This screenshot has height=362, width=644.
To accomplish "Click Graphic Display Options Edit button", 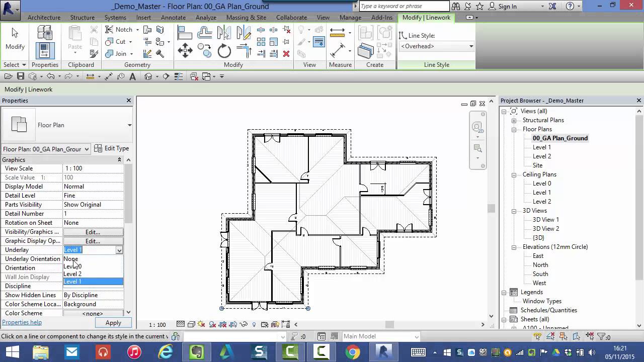I will [93, 241].
